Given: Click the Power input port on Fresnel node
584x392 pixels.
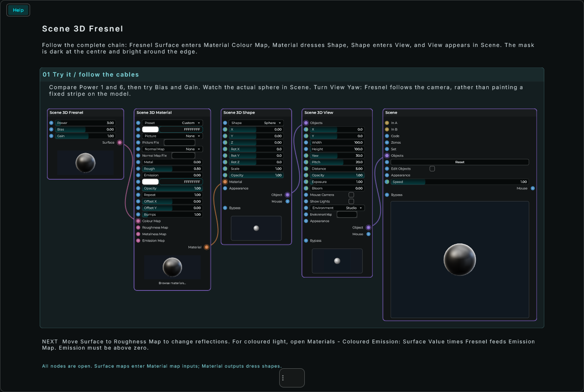Looking at the screenshot, I should [51, 123].
